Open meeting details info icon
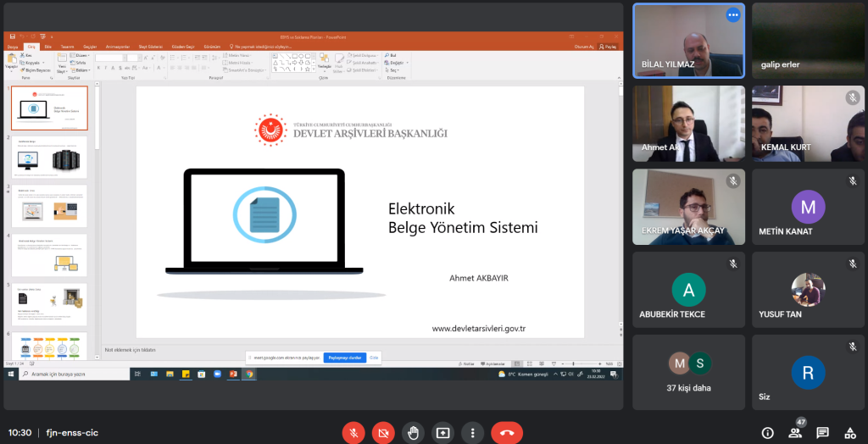This screenshot has height=444, width=868. (768, 433)
